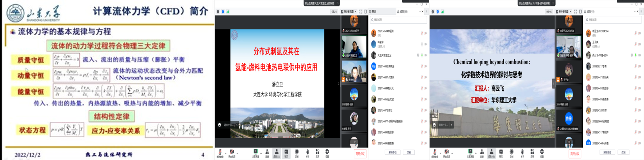Open speaker view dropdown in right window
644x160 pixels.
[x=563, y=12]
